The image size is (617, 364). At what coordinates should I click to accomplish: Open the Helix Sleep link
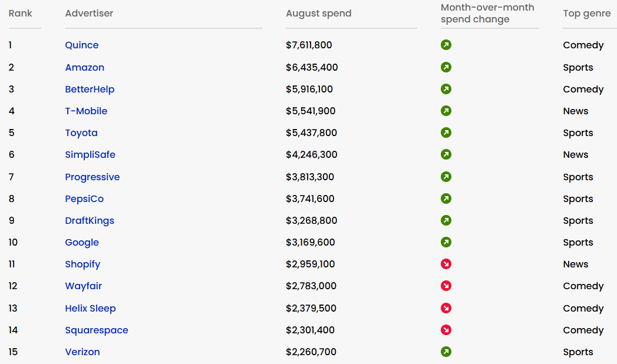coord(91,309)
